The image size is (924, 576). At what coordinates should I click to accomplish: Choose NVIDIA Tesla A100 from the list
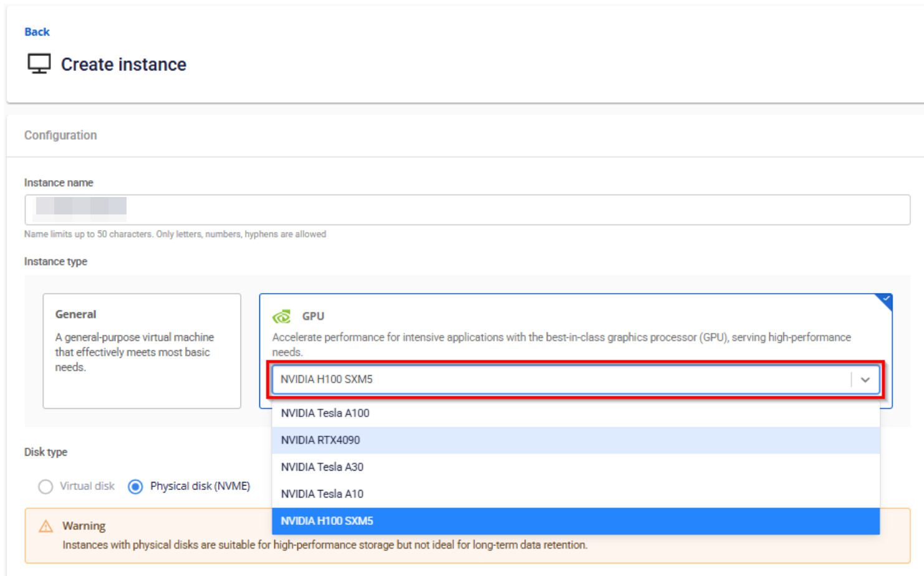pyautogui.click(x=575, y=413)
